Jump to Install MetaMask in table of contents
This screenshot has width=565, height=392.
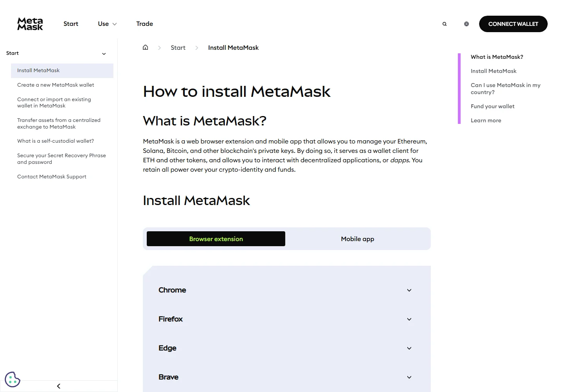pyautogui.click(x=494, y=71)
